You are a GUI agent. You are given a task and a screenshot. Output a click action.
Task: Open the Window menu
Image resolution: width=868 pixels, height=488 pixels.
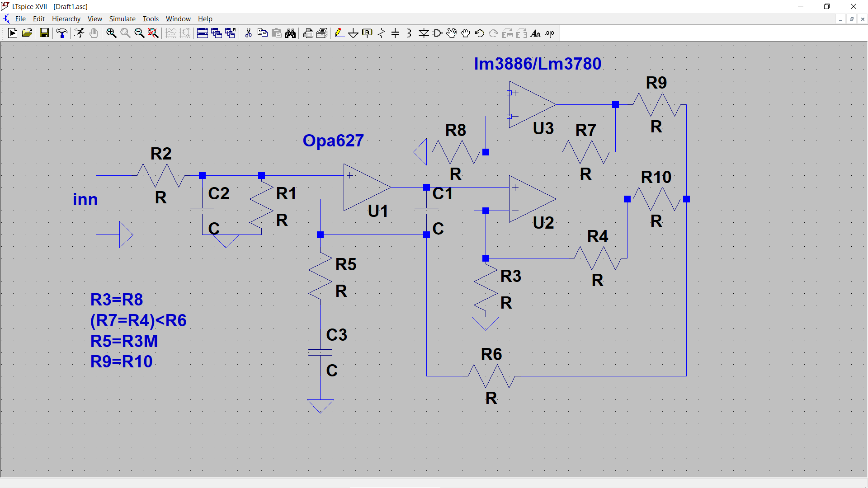pyautogui.click(x=178, y=19)
